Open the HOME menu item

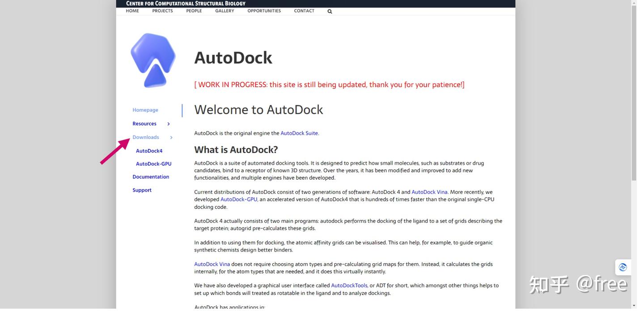point(132,11)
